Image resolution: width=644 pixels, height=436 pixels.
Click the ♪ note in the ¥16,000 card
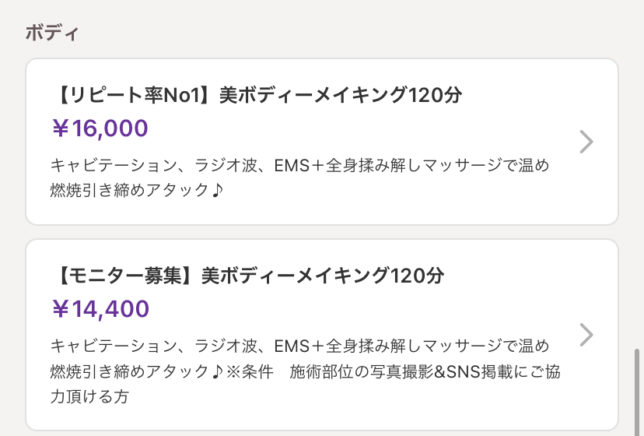(x=218, y=189)
